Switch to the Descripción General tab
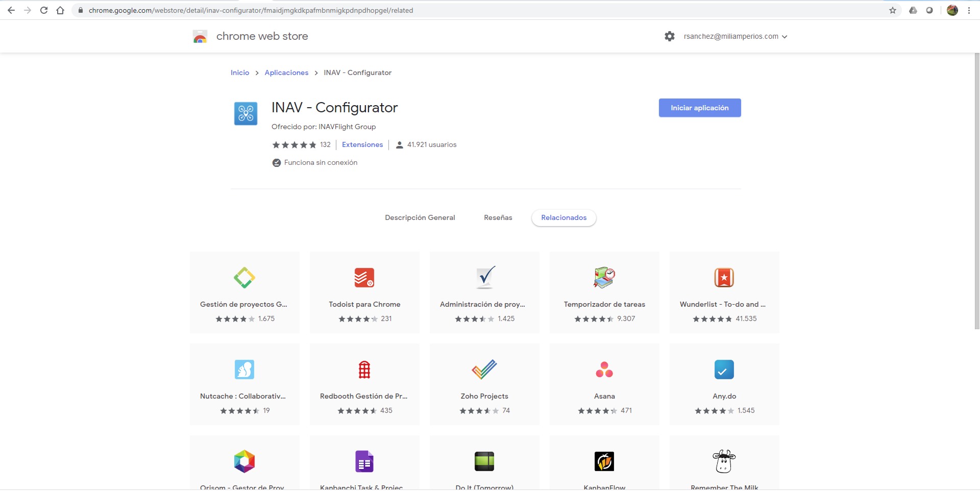 tap(420, 217)
